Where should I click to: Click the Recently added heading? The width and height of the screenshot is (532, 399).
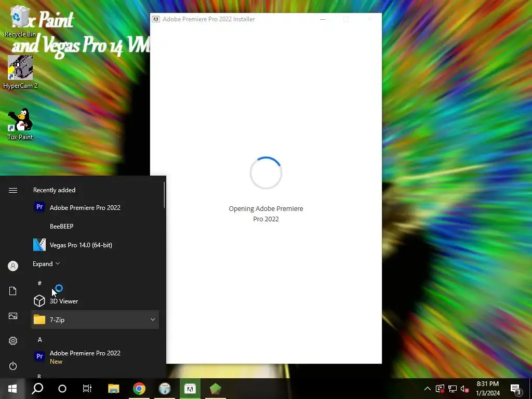point(54,190)
